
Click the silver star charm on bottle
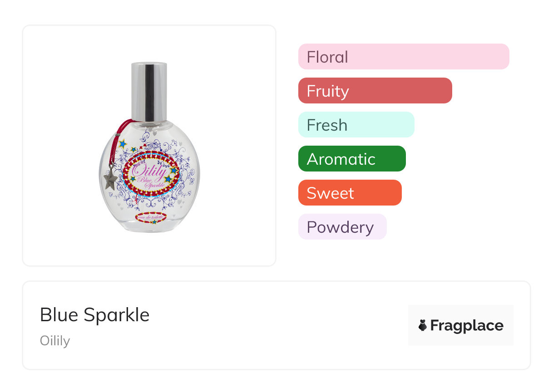pos(111,179)
